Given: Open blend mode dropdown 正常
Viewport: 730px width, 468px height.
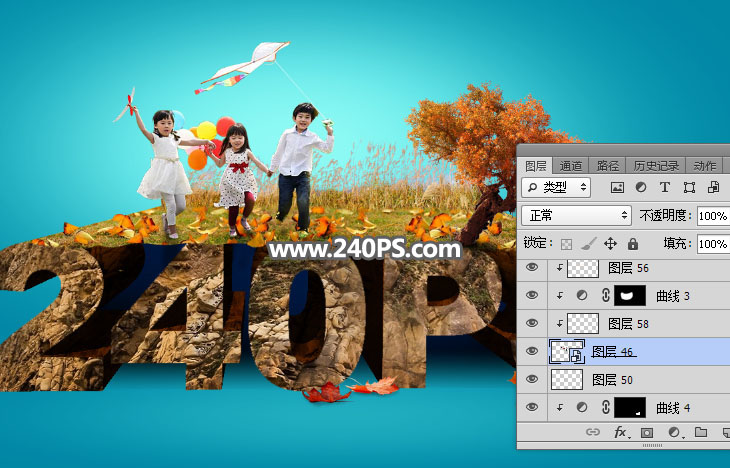Looking at the screenshot, I should (x=576, y=216).
